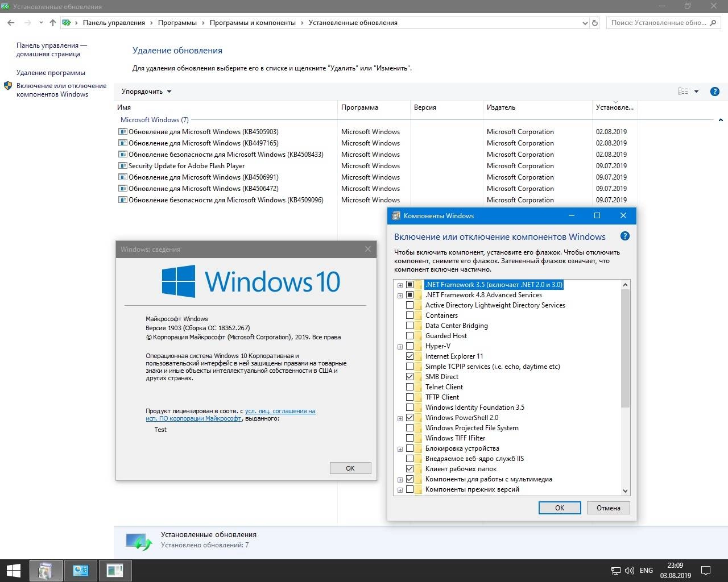Click the folder icon next to Hyper-V
The image size is (728, 582).
click(419, 346)
